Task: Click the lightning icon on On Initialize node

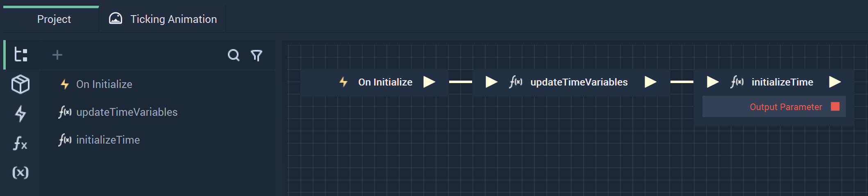Action: (343, 82)
